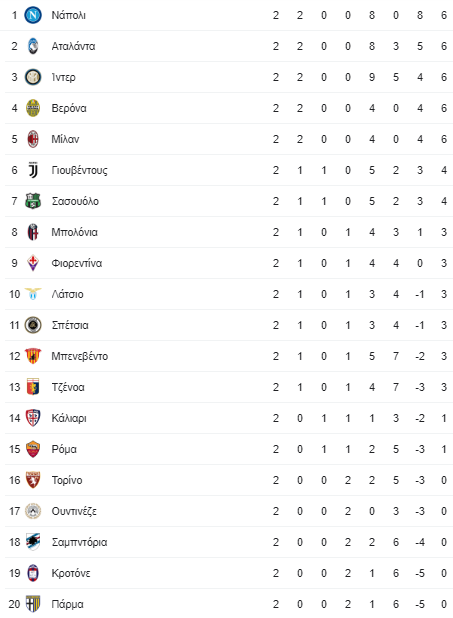Click the Torino bull badge
453x618 pixels.
(33, 480)
